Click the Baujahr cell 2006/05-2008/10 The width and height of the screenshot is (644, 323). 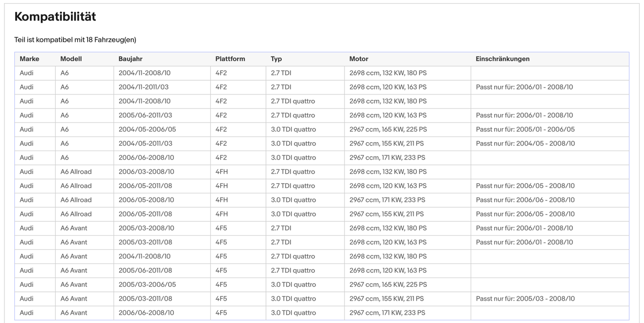[146, 200]
